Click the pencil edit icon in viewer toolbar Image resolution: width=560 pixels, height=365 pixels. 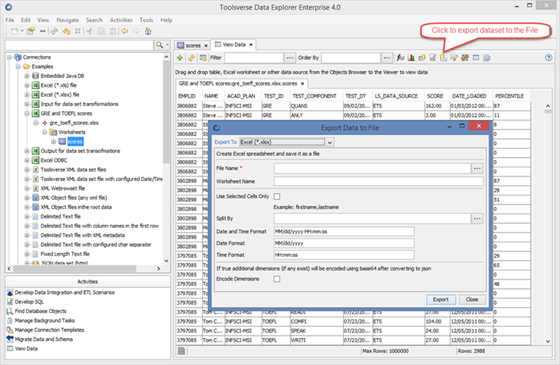pyautogui.click(x=454, y=58)
